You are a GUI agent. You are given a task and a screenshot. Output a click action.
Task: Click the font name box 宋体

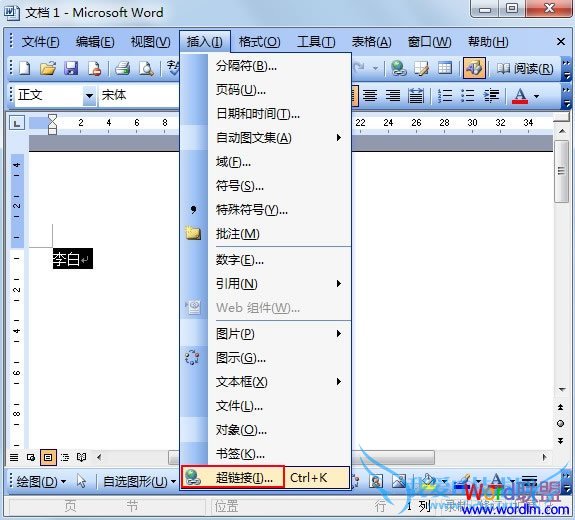(139, 96)
